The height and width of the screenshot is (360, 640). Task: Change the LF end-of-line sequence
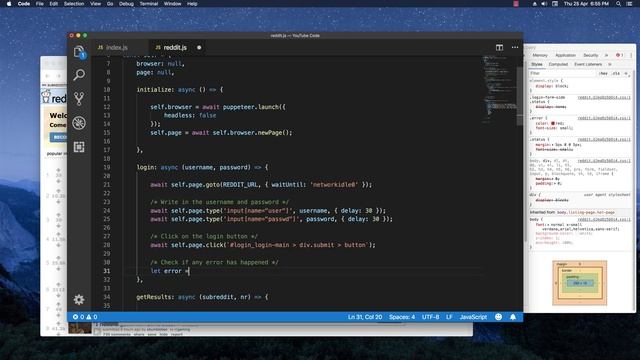[449, 317]
